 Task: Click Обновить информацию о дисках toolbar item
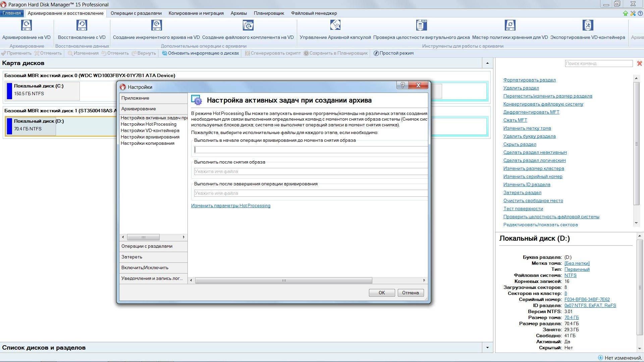[x=201, y=53]
